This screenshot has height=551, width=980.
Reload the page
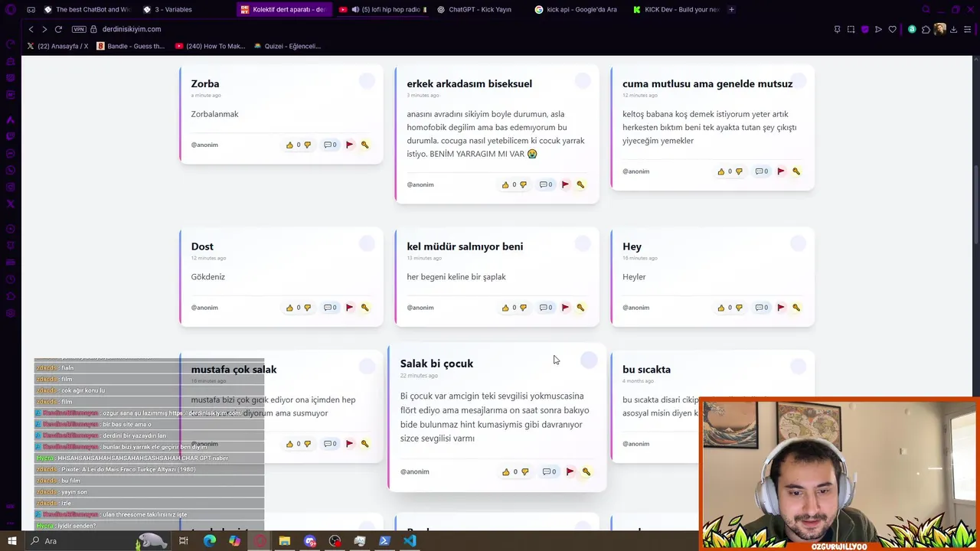tap(58, 29)
